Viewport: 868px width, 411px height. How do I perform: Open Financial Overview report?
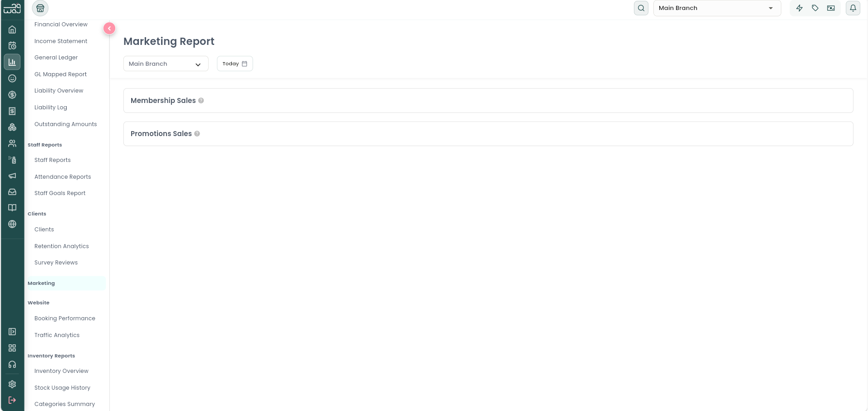tap(61, 24)
